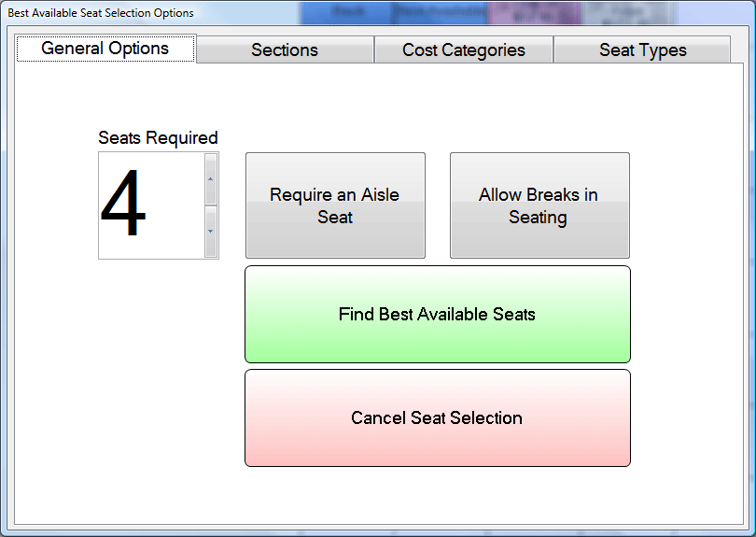The height and width of the screenshot is (537, 756).
Task: Click the up arrow on Seats Required
Action: click(x=211, y=178)
